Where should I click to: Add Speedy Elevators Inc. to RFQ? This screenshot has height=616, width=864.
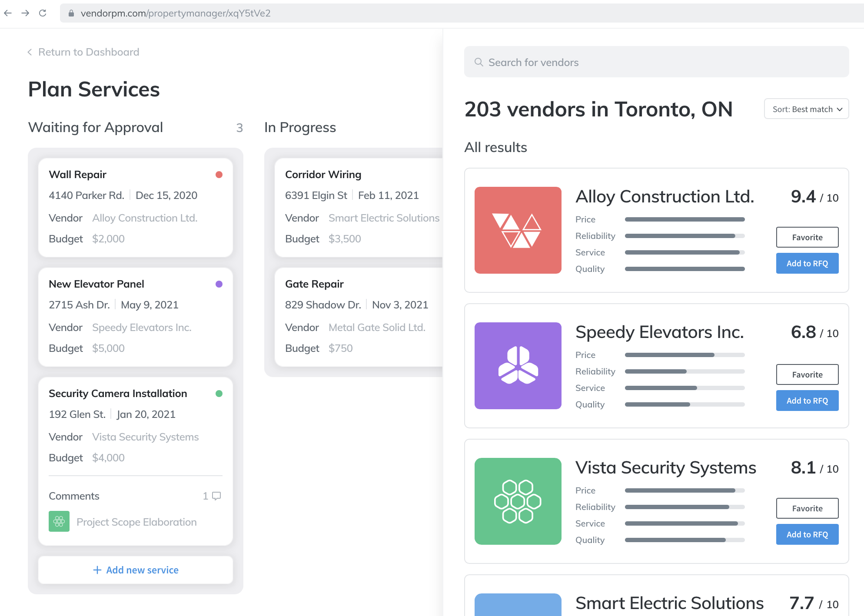pyautogui.click(x=808, y=401)
